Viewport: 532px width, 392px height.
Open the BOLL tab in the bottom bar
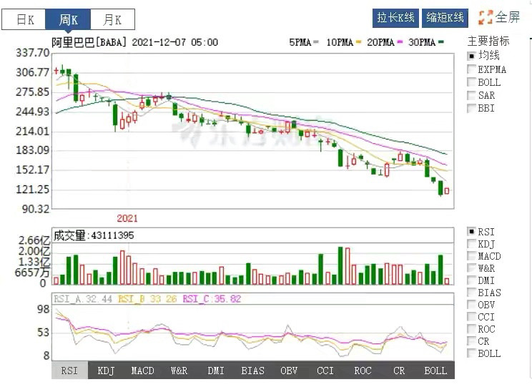(x=435, y=371)
